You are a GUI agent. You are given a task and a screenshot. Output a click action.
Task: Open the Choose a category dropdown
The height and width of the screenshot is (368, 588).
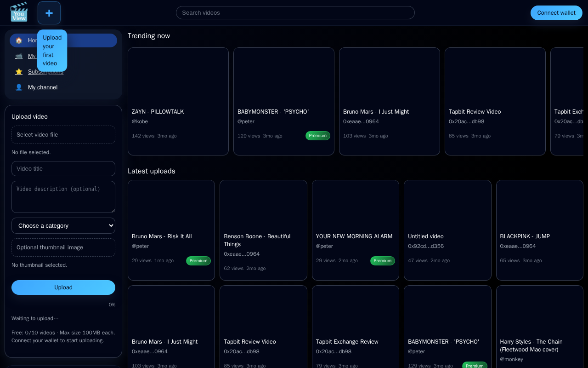coord(63,225)
